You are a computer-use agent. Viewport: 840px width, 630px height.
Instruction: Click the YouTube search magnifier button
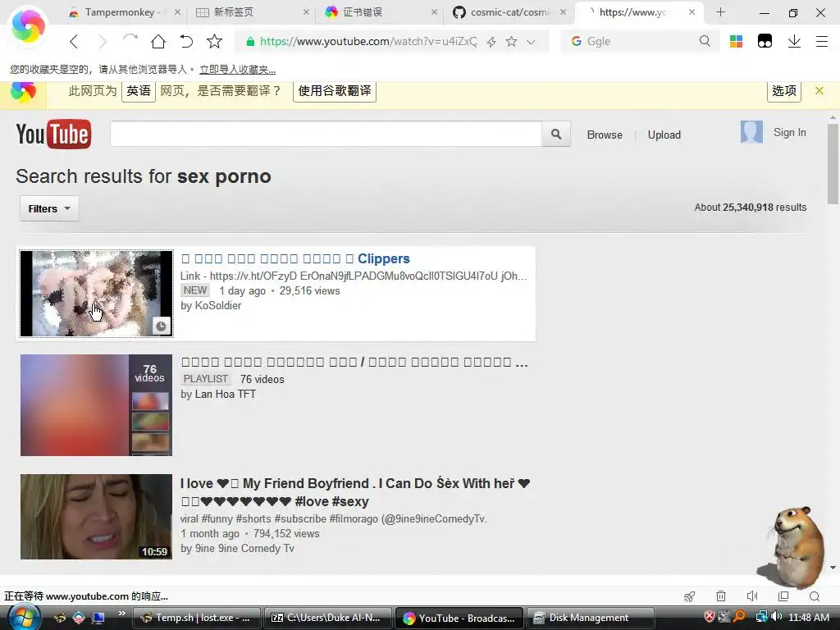click(556, 134)
